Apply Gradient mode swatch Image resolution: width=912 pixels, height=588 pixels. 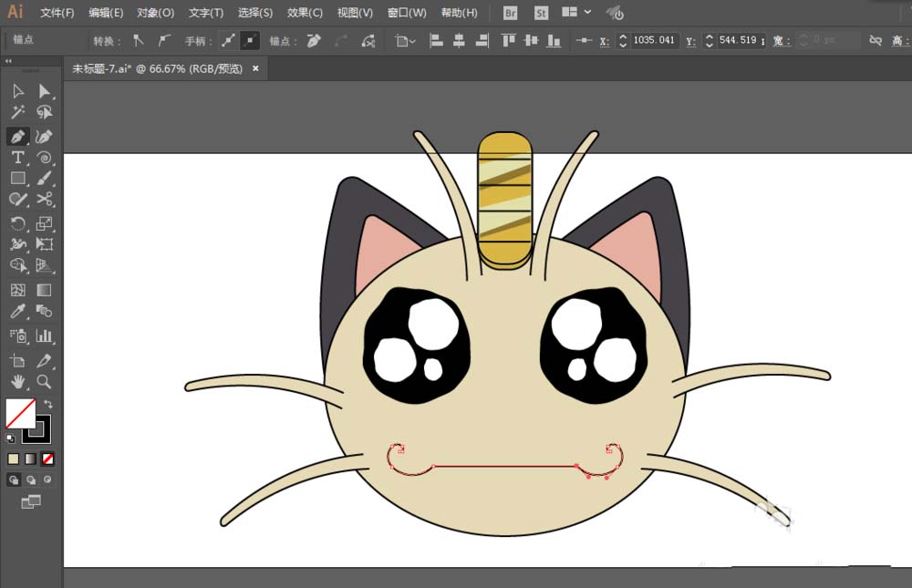[31, 459]
